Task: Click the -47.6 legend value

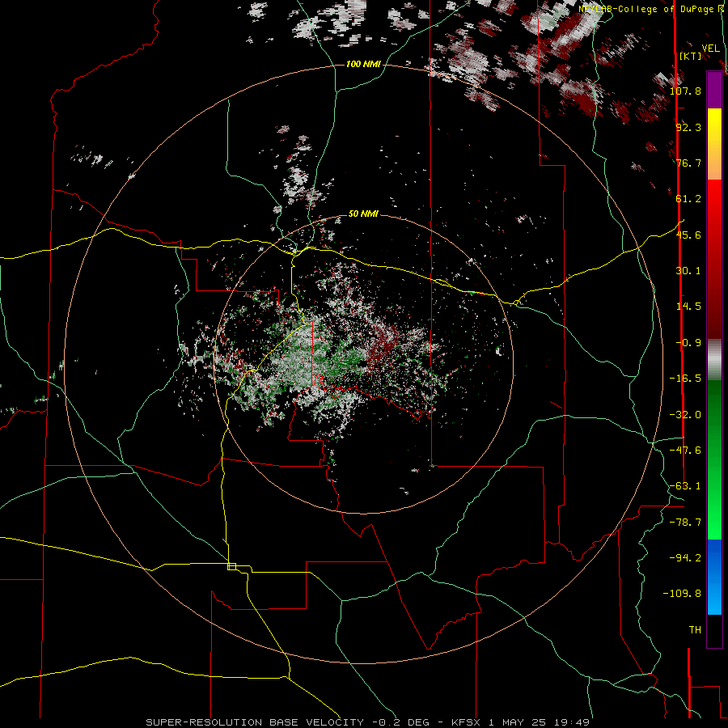Action: click(685, 451)
